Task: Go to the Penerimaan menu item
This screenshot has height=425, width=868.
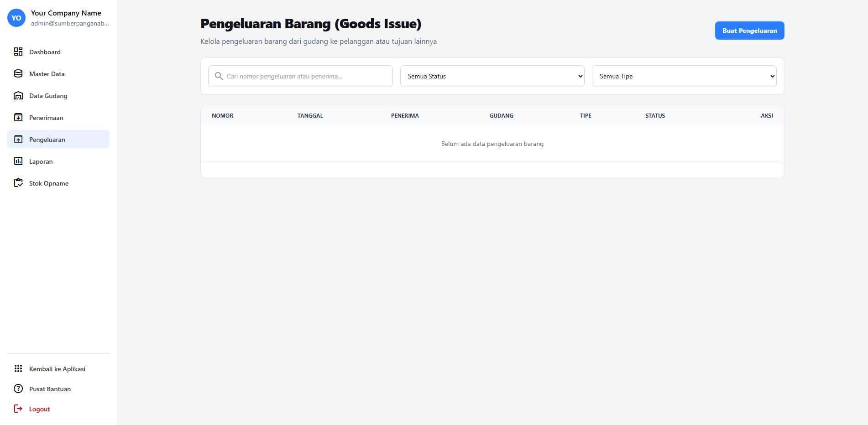Action: click(46, 118)
